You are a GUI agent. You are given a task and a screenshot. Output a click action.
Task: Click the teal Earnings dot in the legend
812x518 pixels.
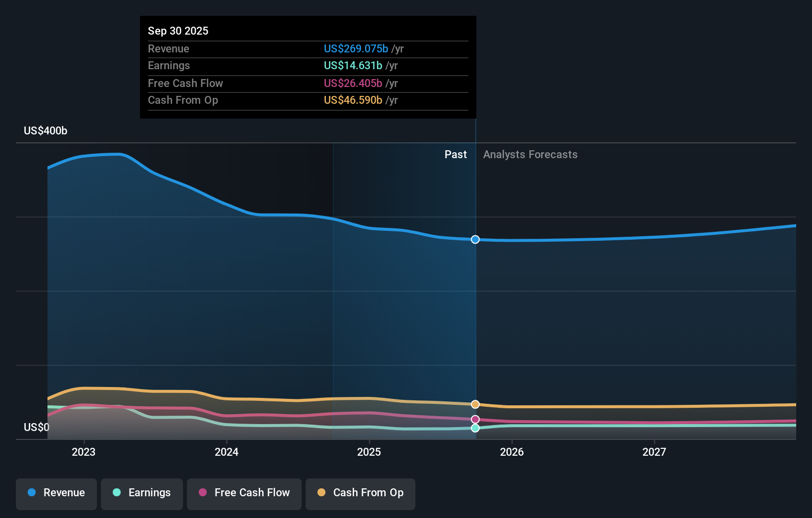pos(116,493)
